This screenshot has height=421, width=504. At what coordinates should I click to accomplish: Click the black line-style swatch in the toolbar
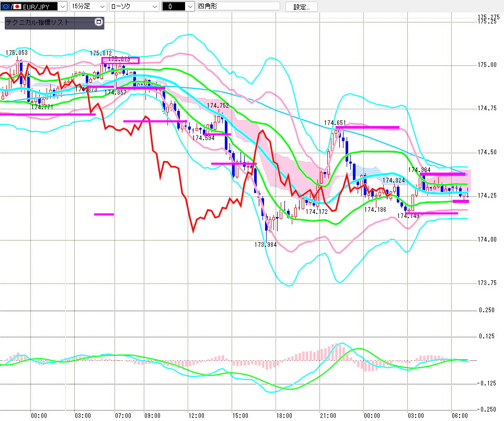pos(174,7)
